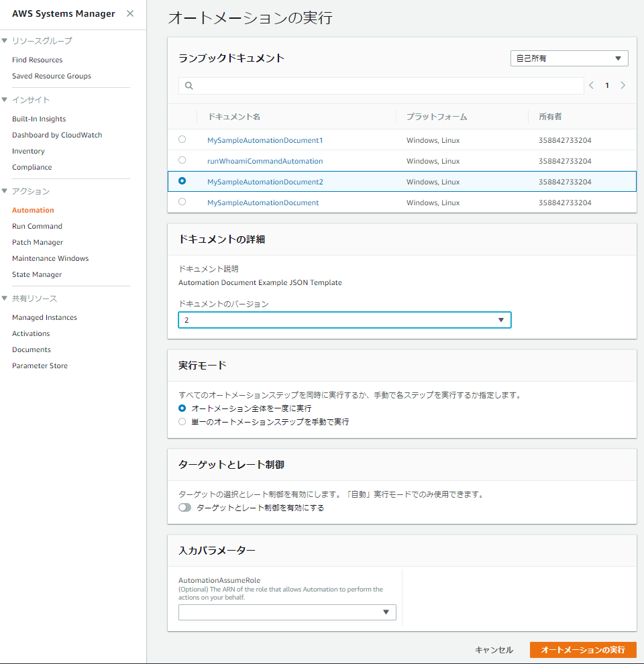The height and width of the screenshot is (664, 644).
Task: Open MySampleAutomationDocument link
Action: tap(263, 203)
